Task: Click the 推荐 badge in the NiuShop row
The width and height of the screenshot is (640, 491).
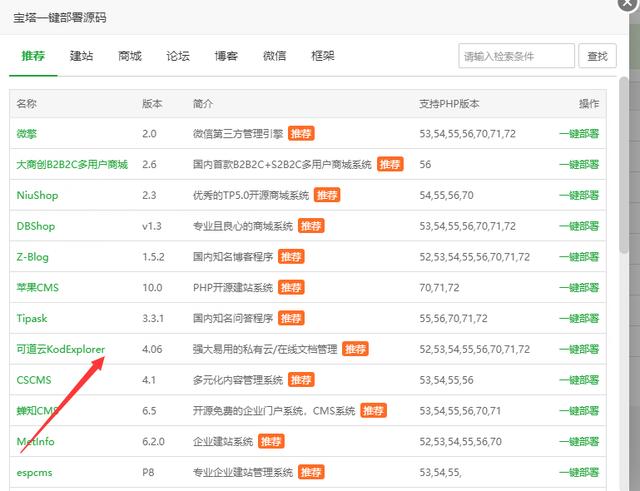Action: coord(327,195)
